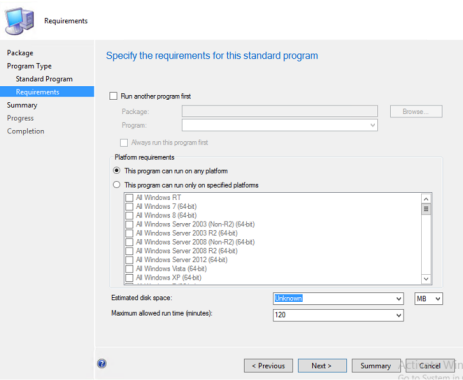Open the Program dropdown list
This screenshot has width=463, height=380.
[x=373, y=125]
